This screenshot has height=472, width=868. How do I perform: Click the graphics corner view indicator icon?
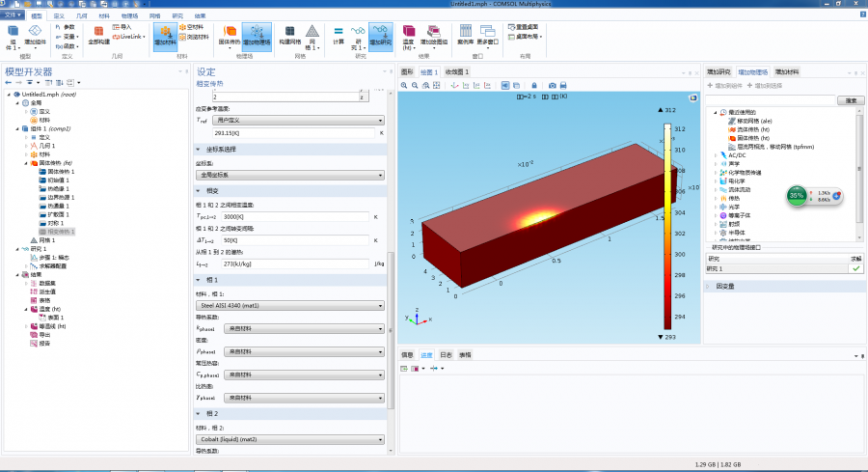coord(692,98)
